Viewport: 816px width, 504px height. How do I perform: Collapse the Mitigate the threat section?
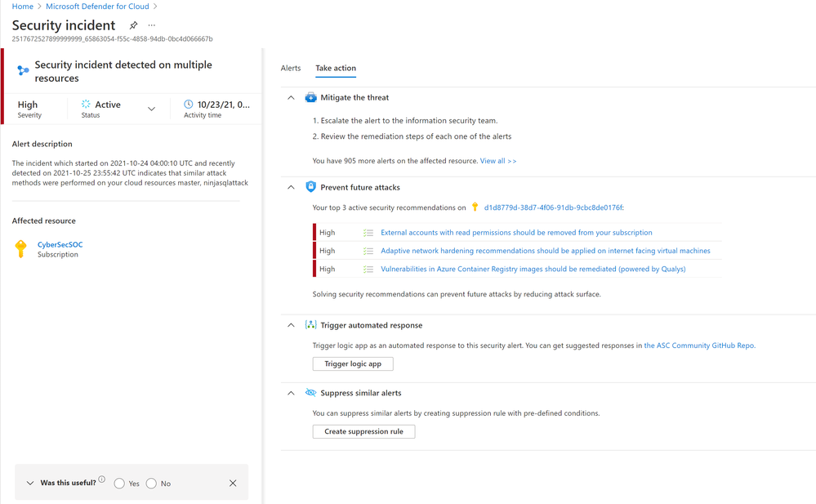point(291,97)
